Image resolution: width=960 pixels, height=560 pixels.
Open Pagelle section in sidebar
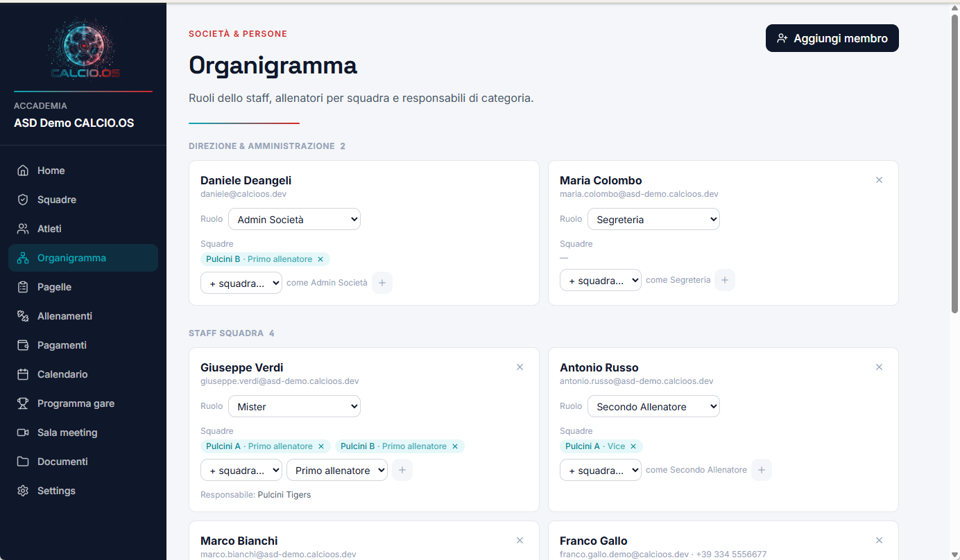point(83,287)
